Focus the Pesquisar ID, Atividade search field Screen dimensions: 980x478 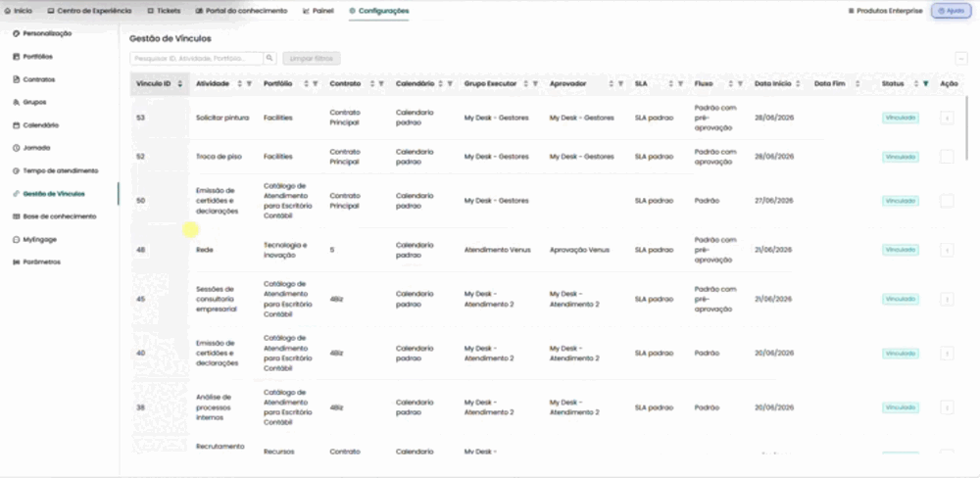coord(196,58)
